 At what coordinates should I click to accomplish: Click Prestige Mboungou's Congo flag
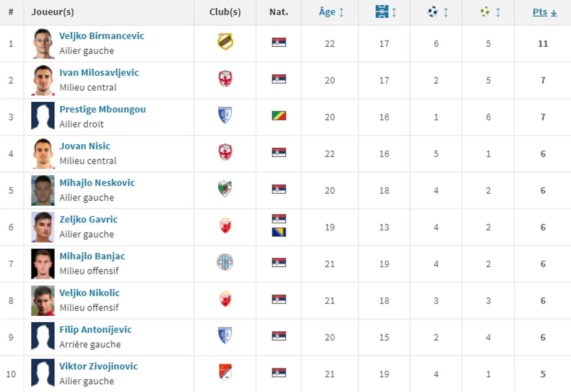tap(279, 116)
